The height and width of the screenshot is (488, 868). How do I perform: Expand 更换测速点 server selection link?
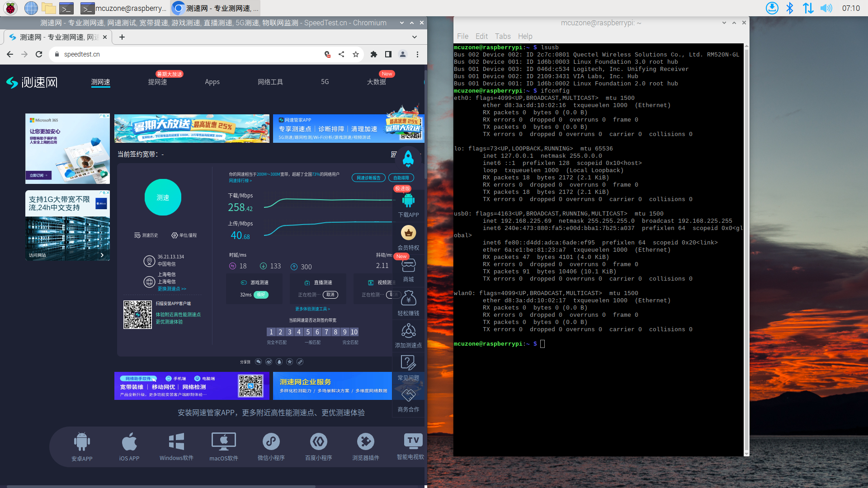172,289
